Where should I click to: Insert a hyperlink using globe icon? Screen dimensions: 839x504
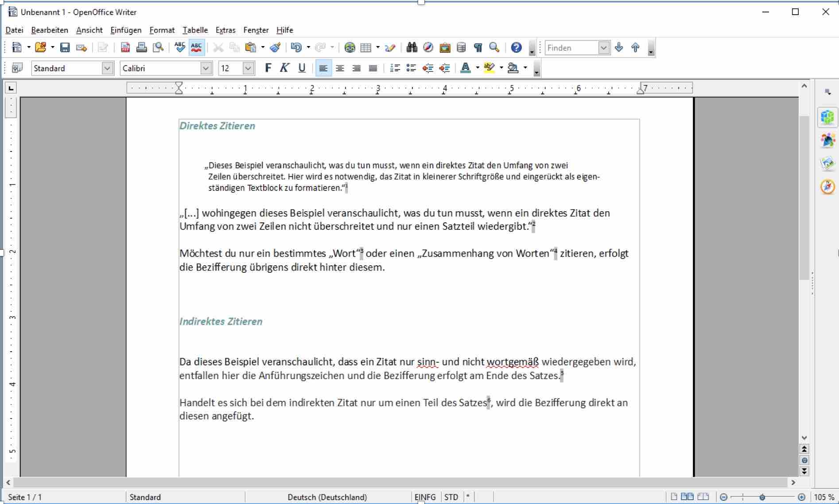click(350, 48)
